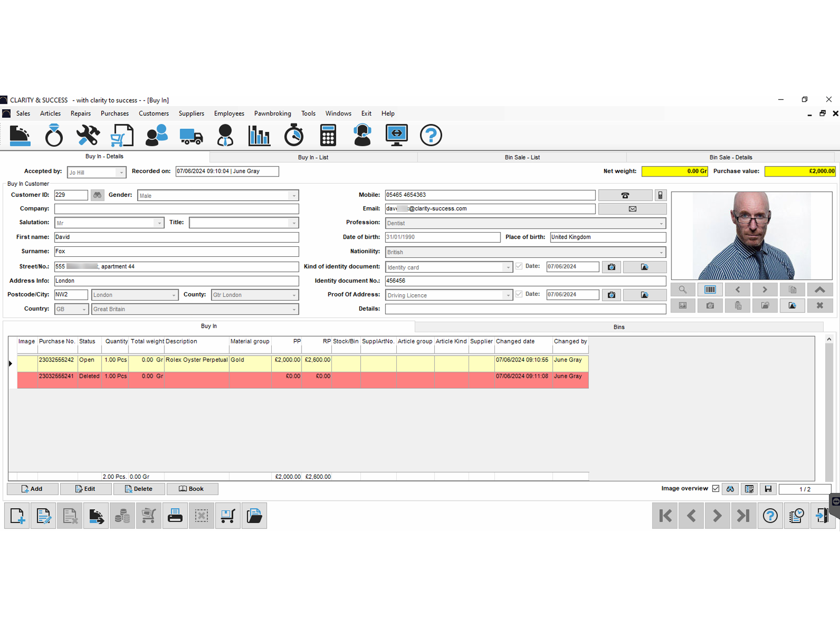
Task: Open the Nationality dropdown
Action: (x=662, y=252)
